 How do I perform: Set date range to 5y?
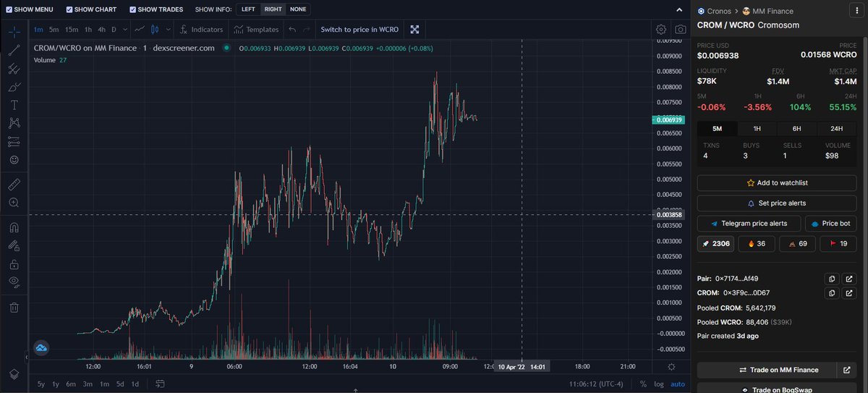tap(41, 384)
